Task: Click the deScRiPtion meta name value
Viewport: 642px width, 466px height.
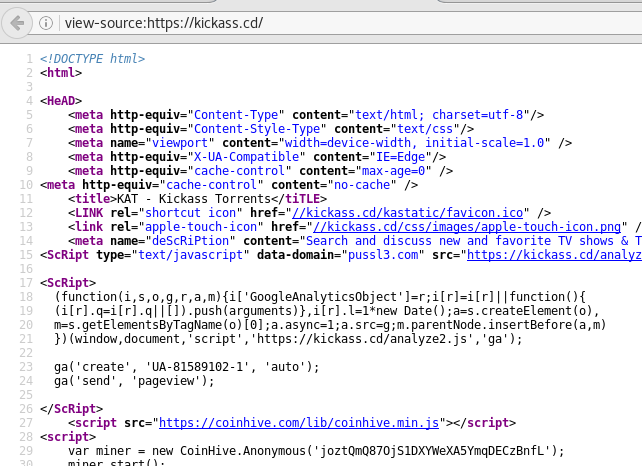Action: pos(190,241)
